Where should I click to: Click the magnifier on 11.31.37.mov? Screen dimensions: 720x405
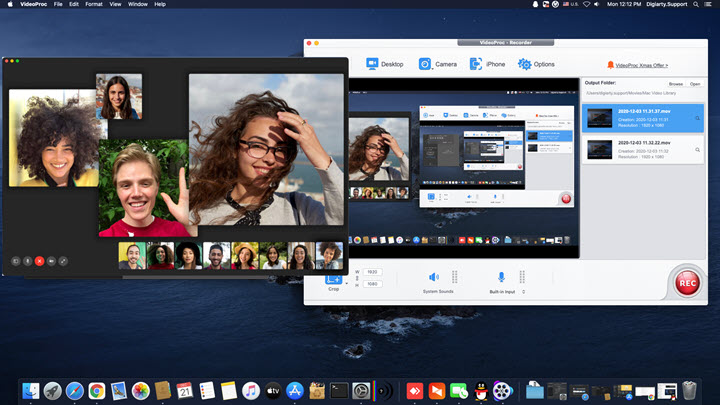coord(697,119)
